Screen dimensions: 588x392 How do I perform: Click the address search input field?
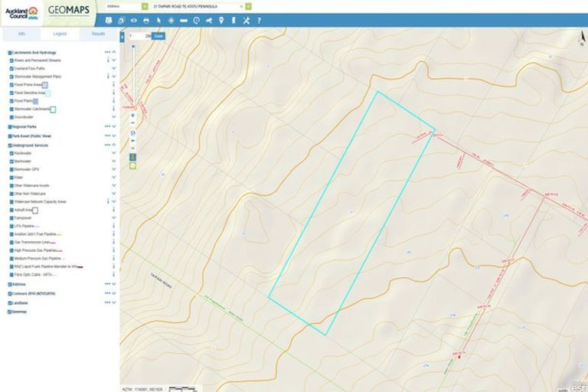(201, 6)
